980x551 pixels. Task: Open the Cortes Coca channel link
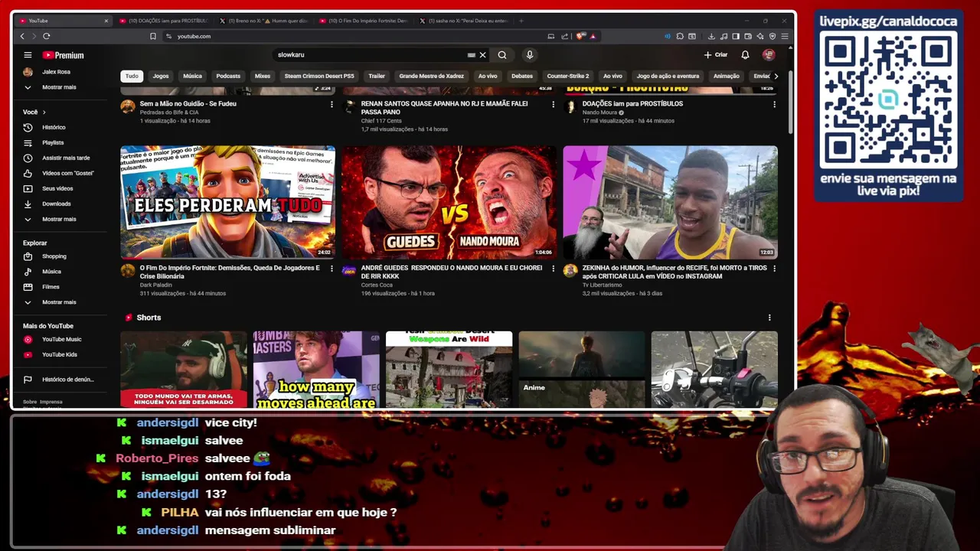click(376, 285)
